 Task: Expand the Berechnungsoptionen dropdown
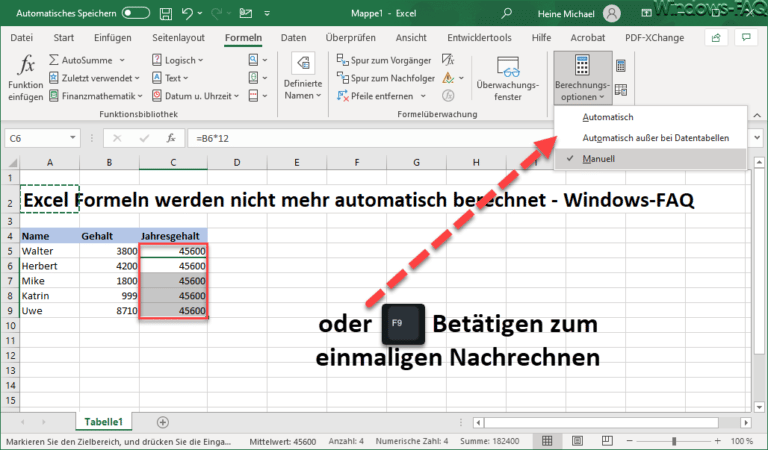(x=582, y=78)
